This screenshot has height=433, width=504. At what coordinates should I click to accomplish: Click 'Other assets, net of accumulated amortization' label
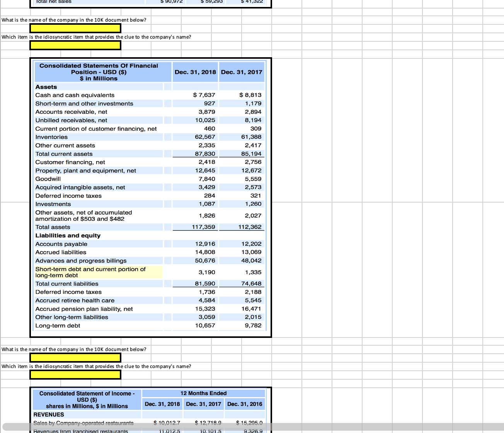click(83, 216)
